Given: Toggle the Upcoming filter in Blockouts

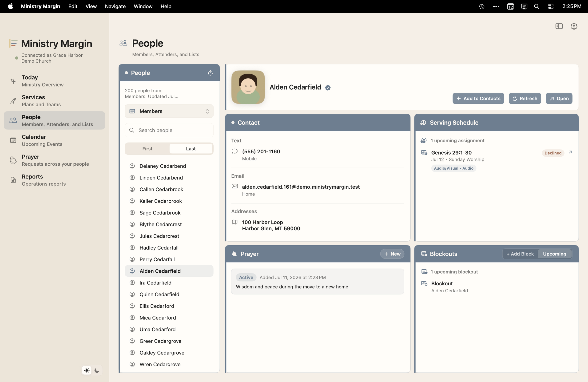Looking at the screenshot, I should [x=554, y=254].
